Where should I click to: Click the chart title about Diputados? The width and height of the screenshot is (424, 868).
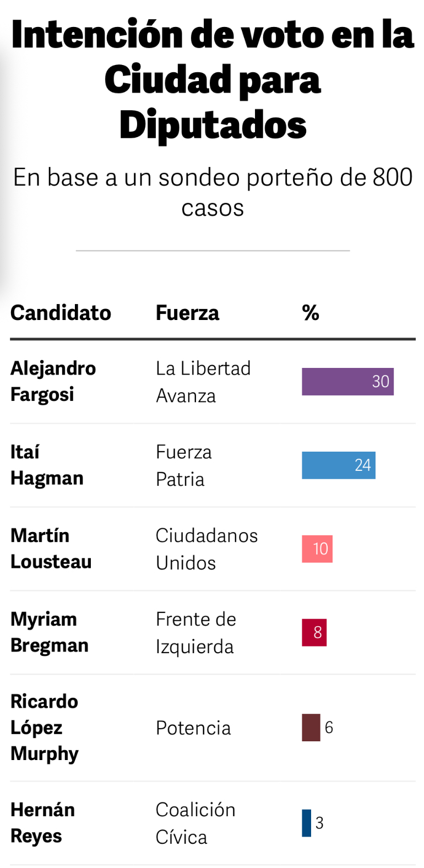[213, 79]
